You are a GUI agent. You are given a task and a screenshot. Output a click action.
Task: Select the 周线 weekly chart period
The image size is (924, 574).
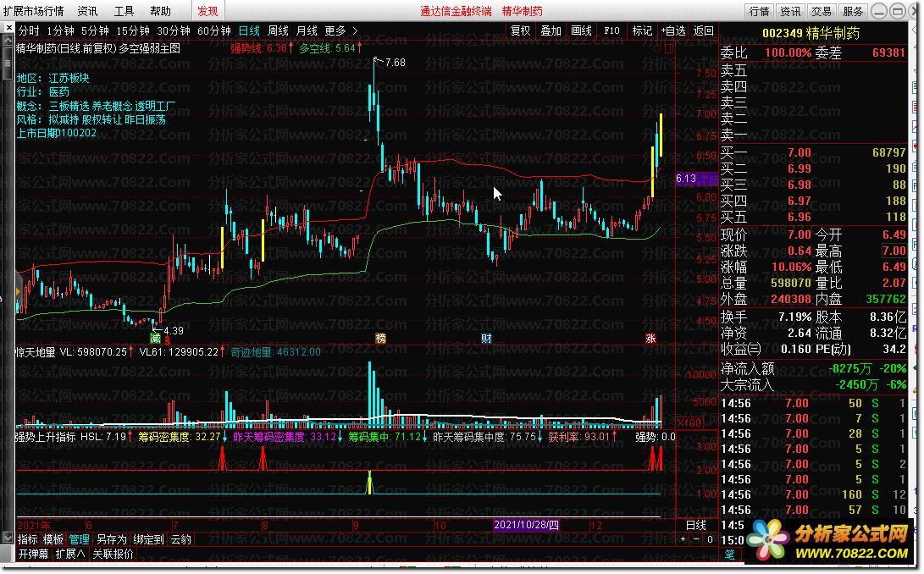278,30
